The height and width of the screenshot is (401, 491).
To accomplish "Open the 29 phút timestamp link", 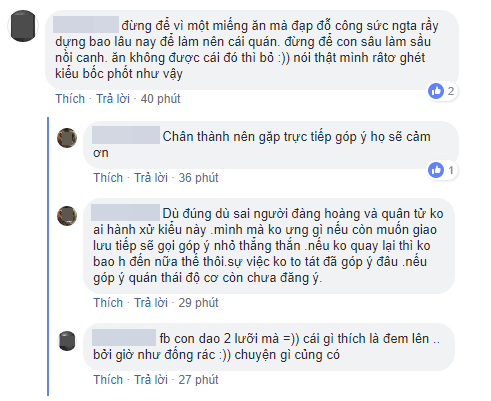I will (198, 303).
